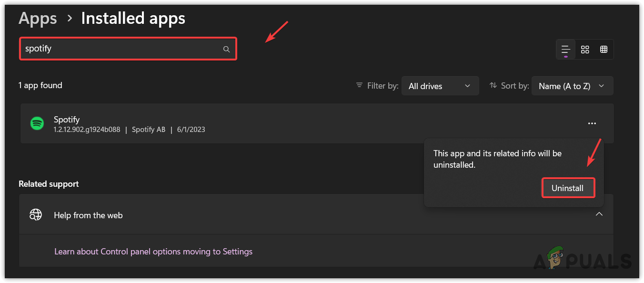Switch to grid view layout
Viewport: 644px width, 283px height.
point(585,49)
